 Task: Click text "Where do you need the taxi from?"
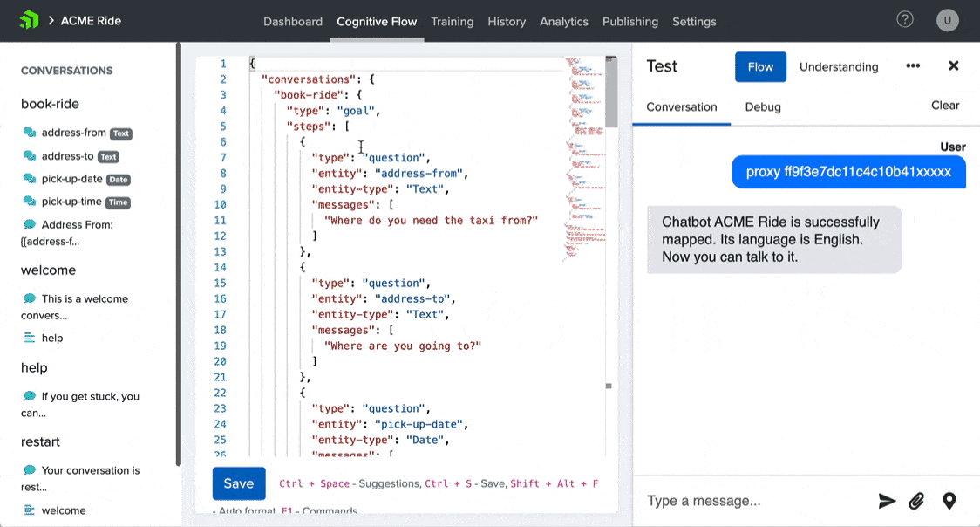[x=431, y=220]
